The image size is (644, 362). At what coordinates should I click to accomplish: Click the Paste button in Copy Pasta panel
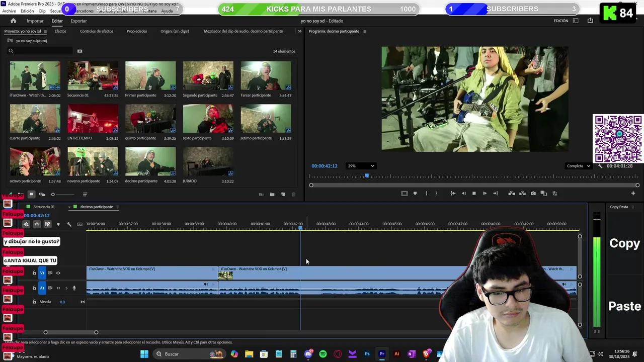pyautogui.click(x=624, y=306)
